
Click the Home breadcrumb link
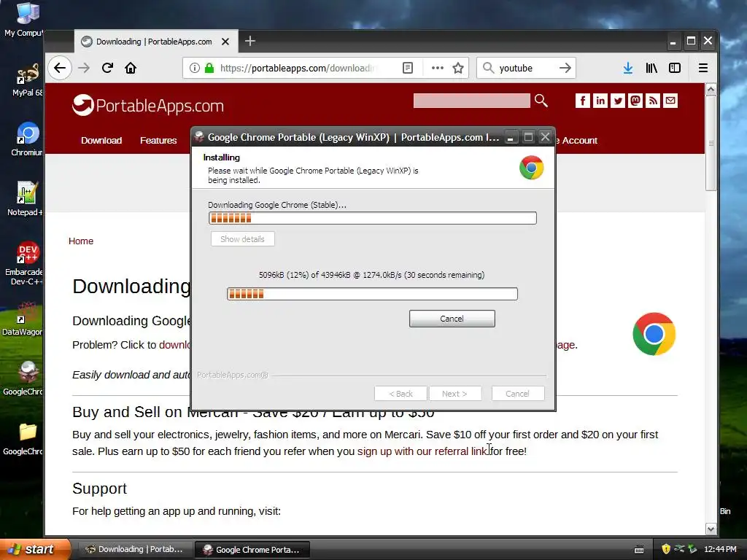coord(81,241)
